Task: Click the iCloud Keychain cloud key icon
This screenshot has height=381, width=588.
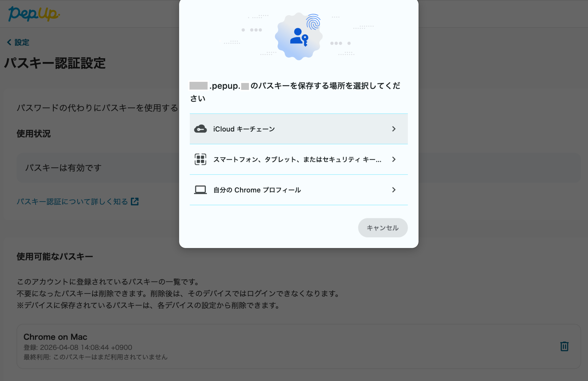Action: click(x=200, y=129)
